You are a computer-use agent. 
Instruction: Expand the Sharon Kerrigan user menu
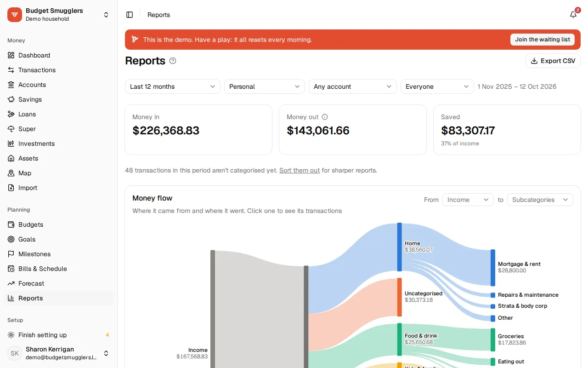[x=59, y=353]
